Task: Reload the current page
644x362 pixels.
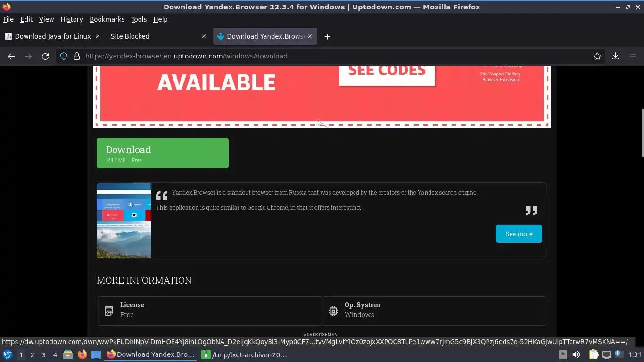Action: (45, 56)
